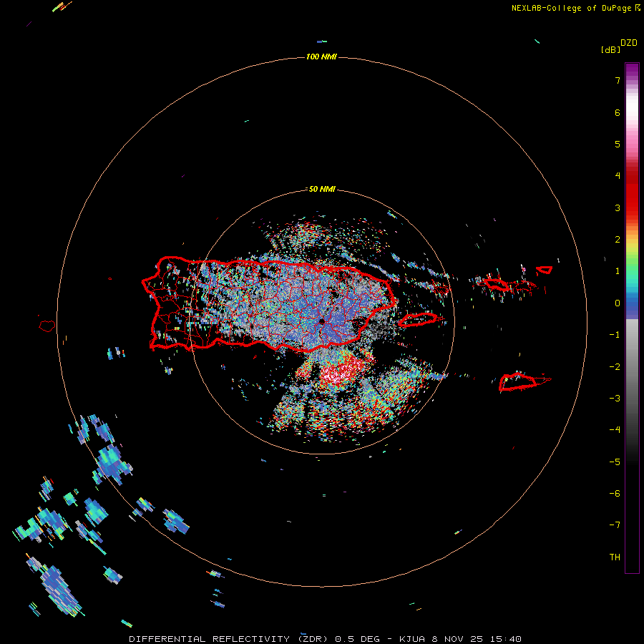644x644 pixels.
Task: Click the NEXLAB-College of DuPage credit text
Action: pos(571,8)
